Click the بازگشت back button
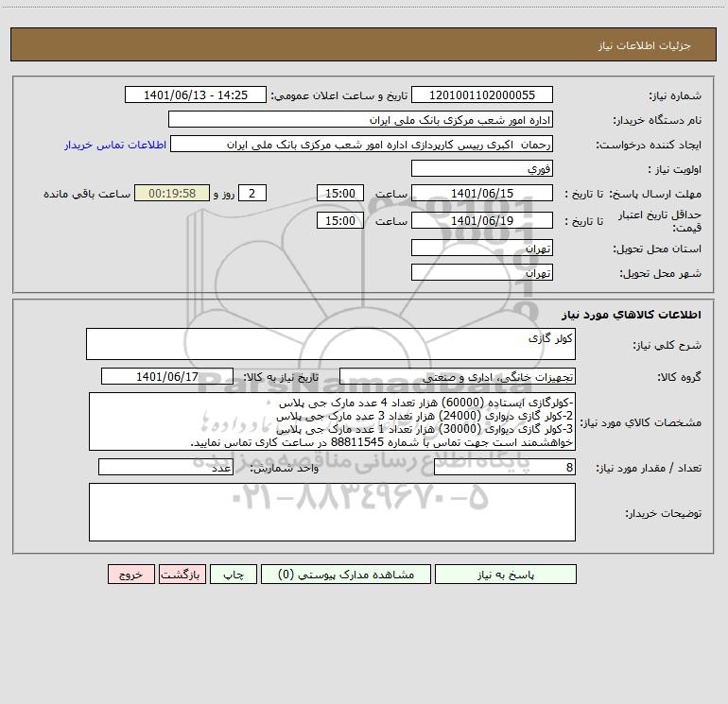Screen dimensions: 728x704 click(182, 575)
